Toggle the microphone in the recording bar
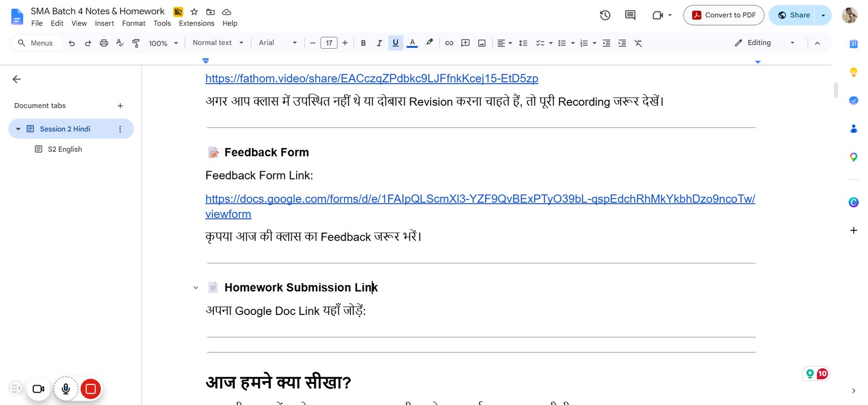This screenshot has width=868, height=405. [x=66, y=389]
